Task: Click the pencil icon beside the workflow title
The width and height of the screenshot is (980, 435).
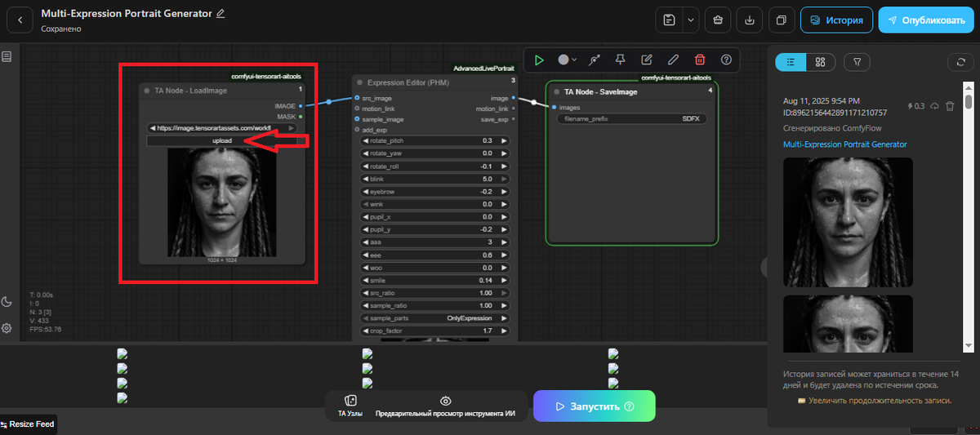Action: (x=220, y=14)
